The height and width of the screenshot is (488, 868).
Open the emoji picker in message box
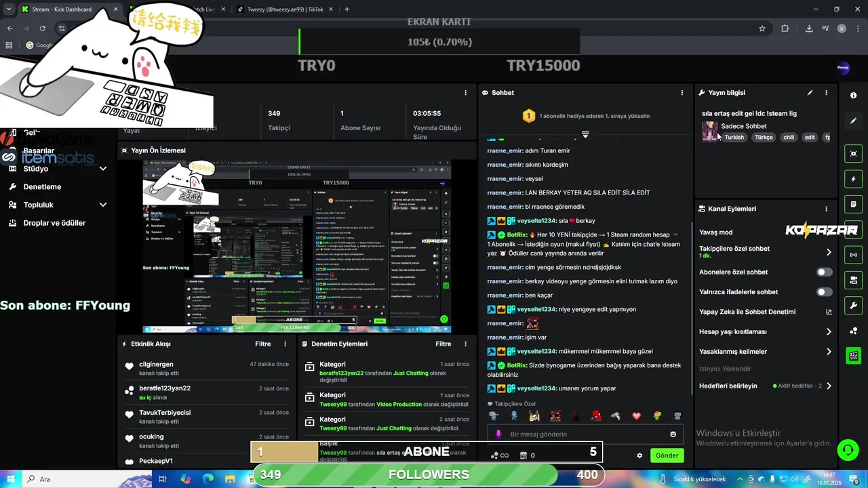(673, 434)
